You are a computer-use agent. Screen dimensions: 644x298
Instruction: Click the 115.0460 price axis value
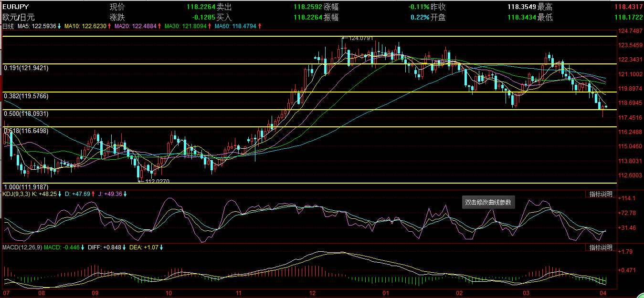[x=629, y=146]
